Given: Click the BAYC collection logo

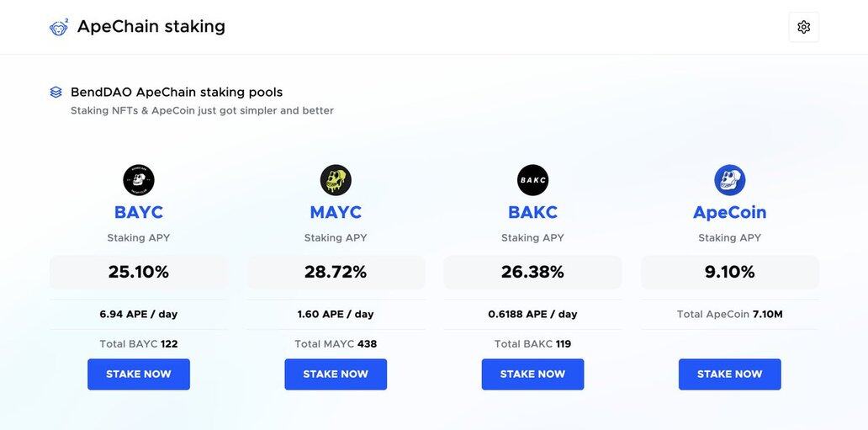Looking at the screenshot, I should tap(139, 180).
